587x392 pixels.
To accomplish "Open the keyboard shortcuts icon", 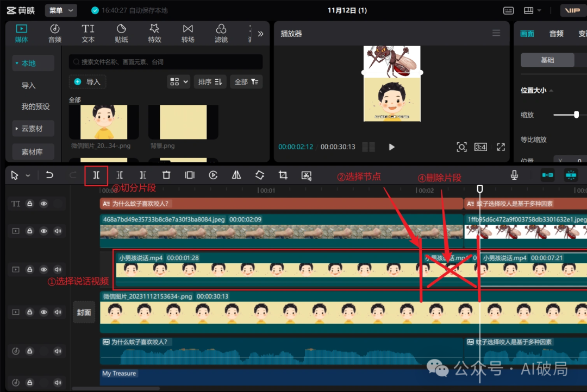I will 508,10.
